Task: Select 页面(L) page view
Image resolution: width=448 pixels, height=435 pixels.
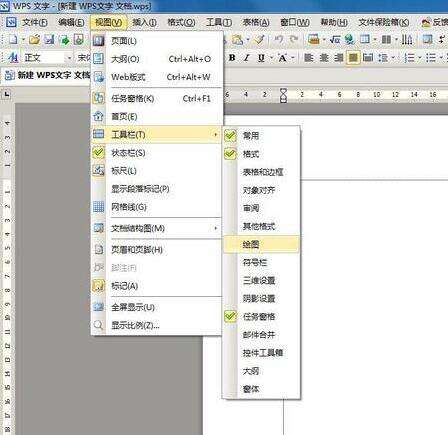Action: [x=157, y=41]
